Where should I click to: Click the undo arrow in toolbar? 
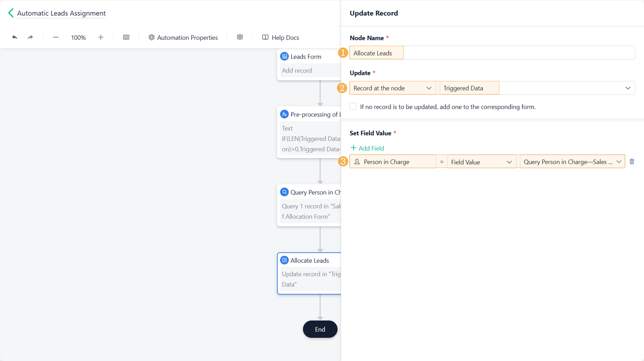(15, 37)
